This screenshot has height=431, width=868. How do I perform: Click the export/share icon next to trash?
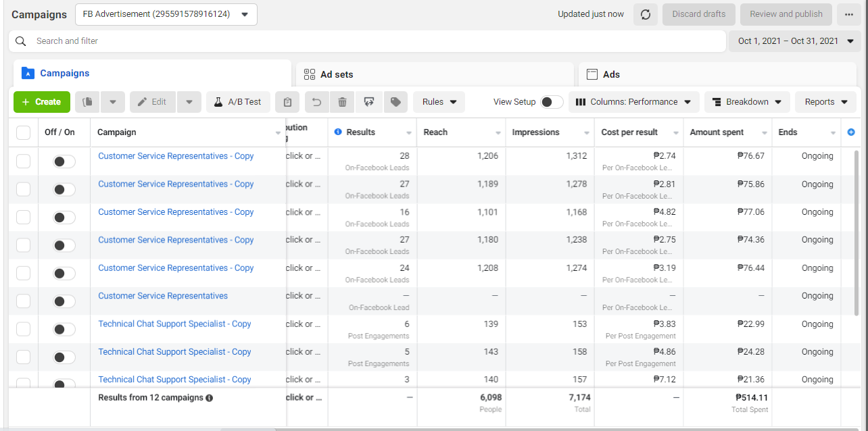click(x=368, y=102)
